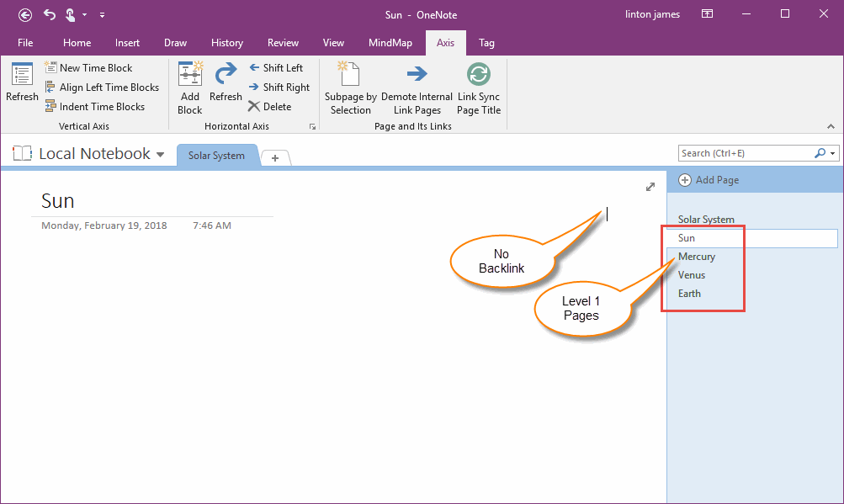Open the Earth page

pyautogui.click(x=689, y=294)
